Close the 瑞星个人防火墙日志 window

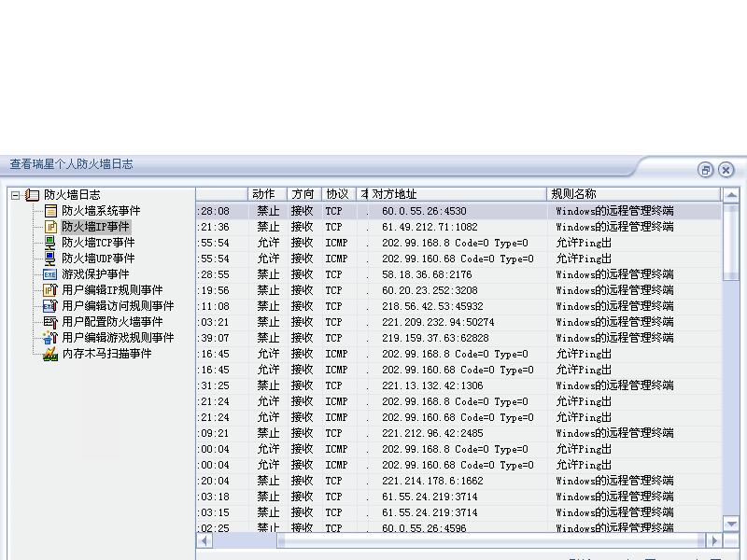pos(726,170)
